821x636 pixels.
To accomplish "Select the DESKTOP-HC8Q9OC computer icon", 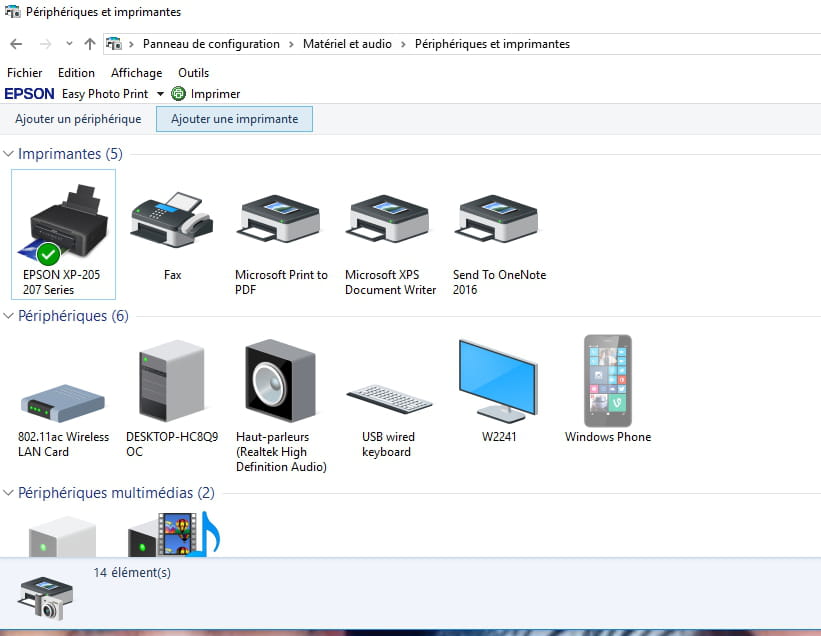I will coord(172,381).
